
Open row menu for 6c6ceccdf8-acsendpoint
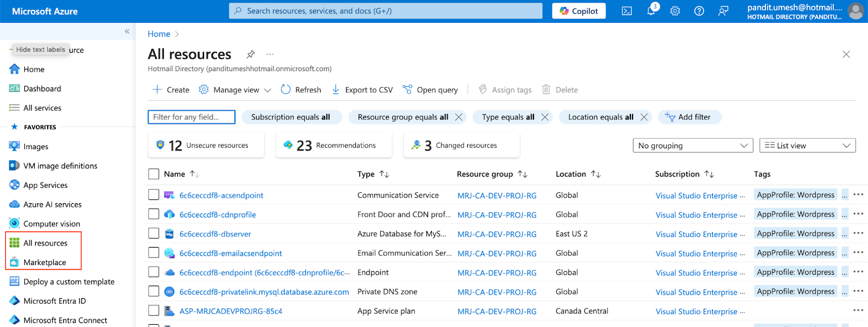(858, 194)
